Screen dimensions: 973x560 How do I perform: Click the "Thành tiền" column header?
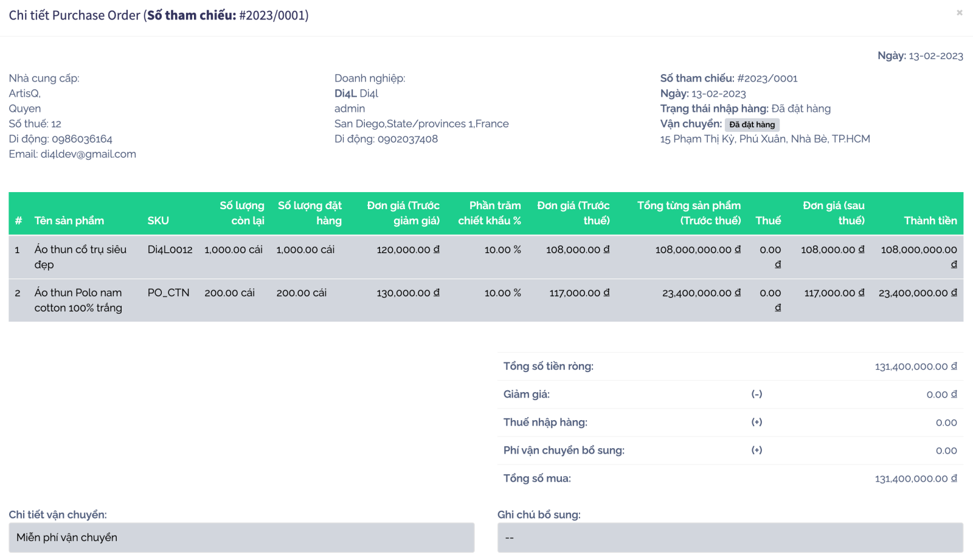tap(930, 221)
